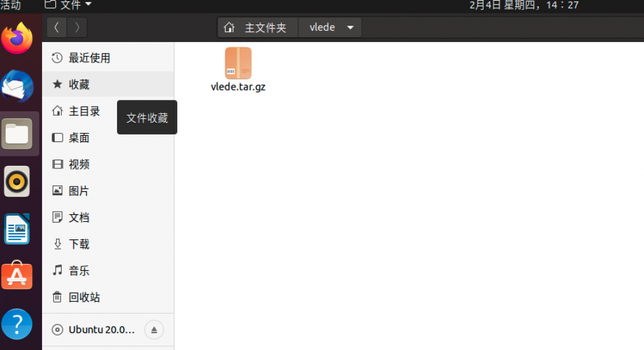Image resolution: width=644 pixels, height=350 pixels.
Task: Select the vlede path bar segment
Action: coord(322,28)
